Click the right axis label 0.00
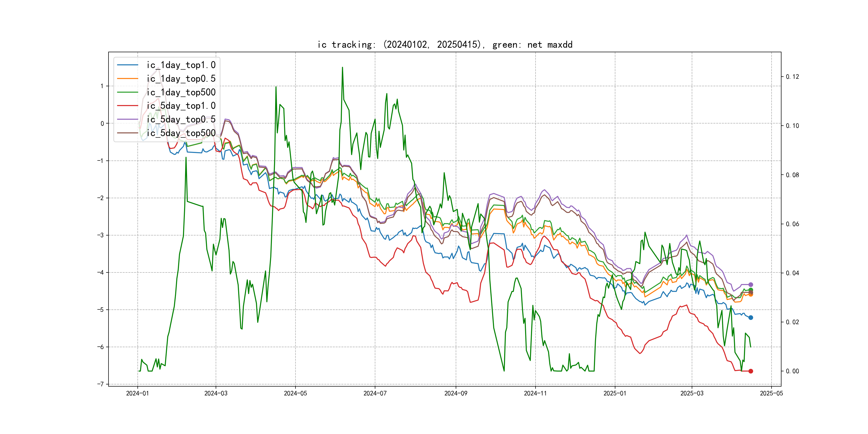The width and height of the screenshot is (868, 434). [x=792, y=371]
